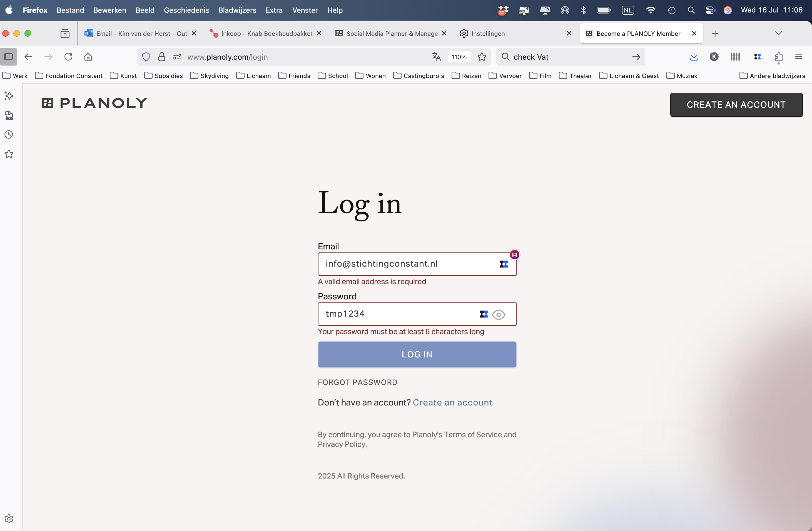The height and width of the screenshot is (531, 812).
Task: Open the NL input source menu
Action: 628,10
